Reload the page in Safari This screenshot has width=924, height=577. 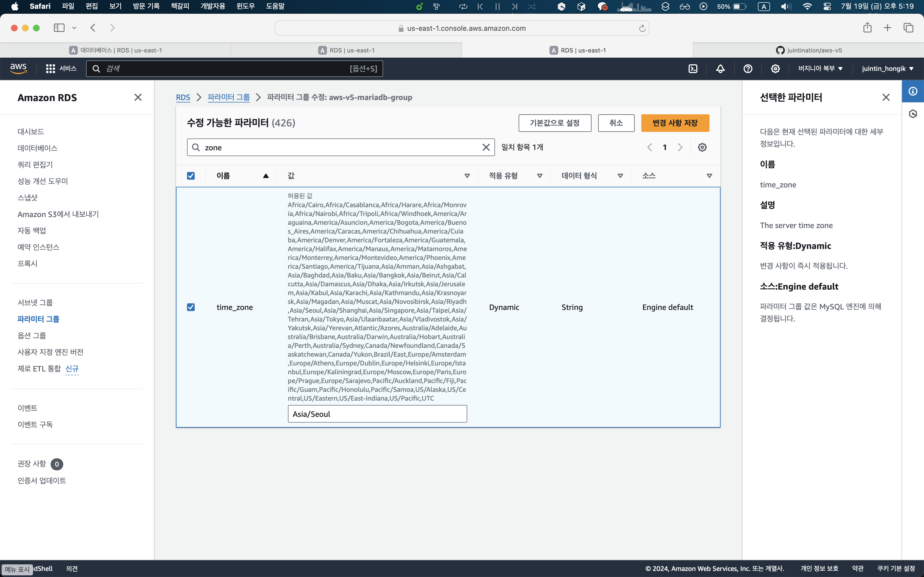click(642, 28)
